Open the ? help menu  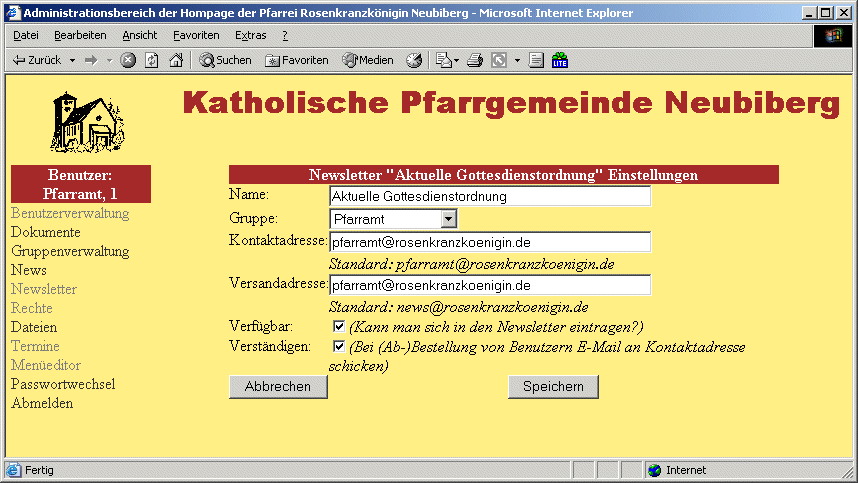click(285, 36)
